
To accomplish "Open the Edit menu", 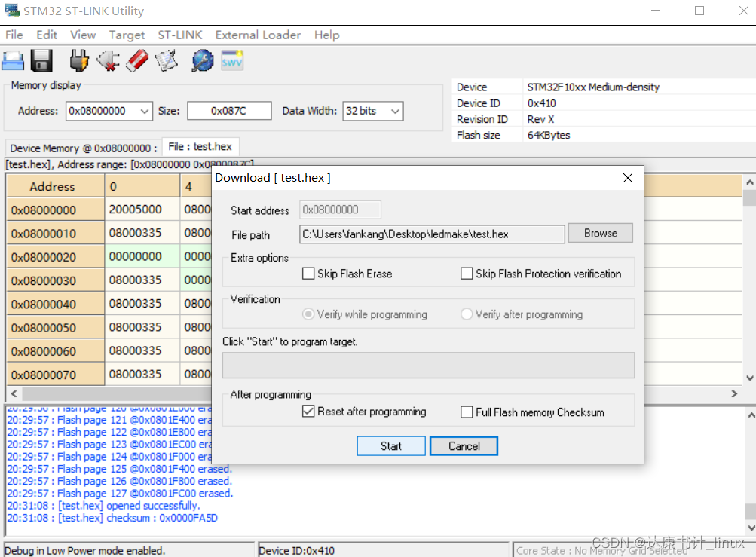I will click(47, 35).
